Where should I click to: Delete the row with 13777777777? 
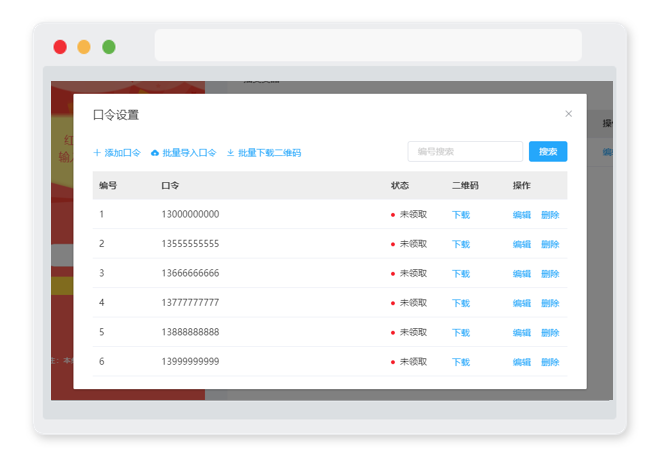(x=550, y=303)
